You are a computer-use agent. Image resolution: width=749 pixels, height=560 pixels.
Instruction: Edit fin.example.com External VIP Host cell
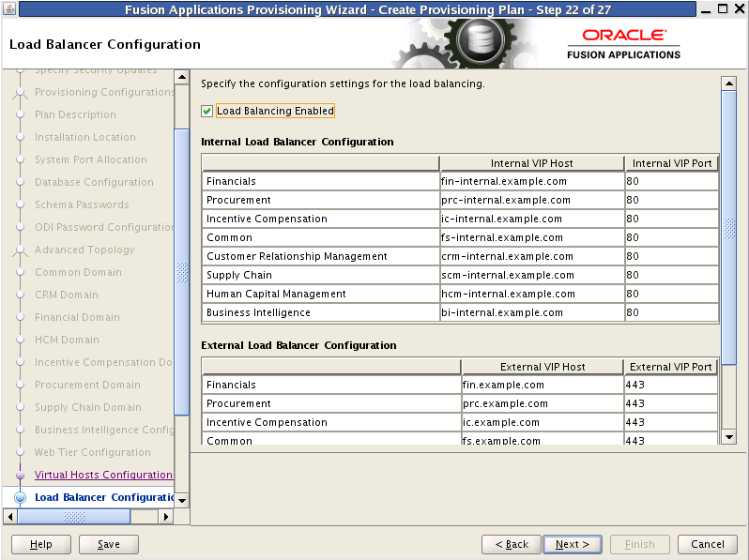tap(543, 385)
